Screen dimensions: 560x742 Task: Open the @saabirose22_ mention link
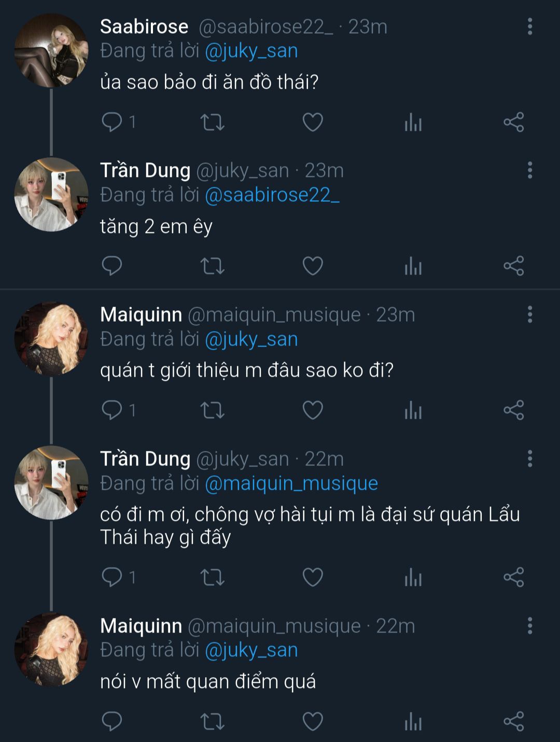[272, 195]
